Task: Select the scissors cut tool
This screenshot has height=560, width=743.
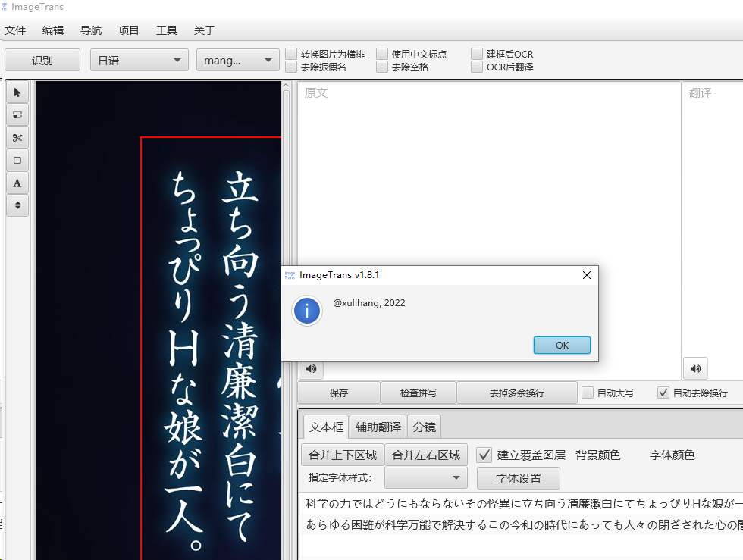Action: coord(17,137)
